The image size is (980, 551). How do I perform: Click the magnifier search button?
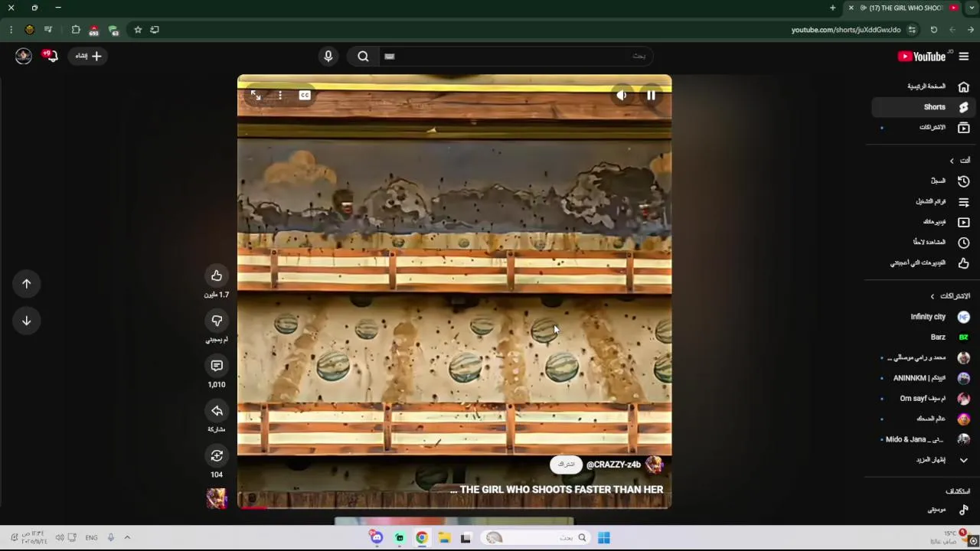363,56
